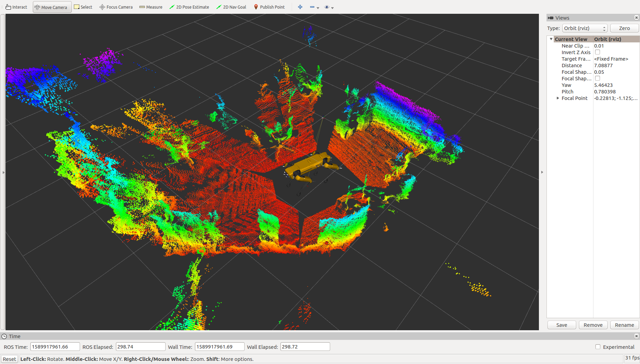Image resolution: width=640 pixels, height=364 pixels.
Task: Open the minus remove-tool dropdown menu
Action: coord(318,8)
